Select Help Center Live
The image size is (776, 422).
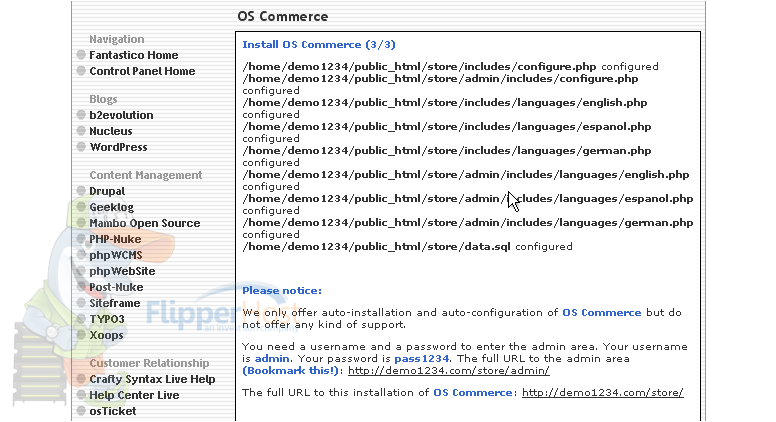coord(134,395)
